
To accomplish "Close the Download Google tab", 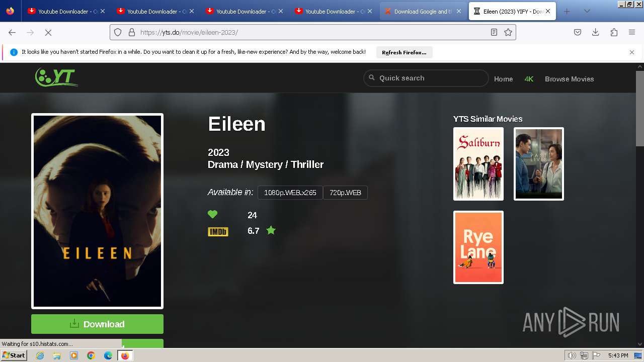I will pos(459,11).
